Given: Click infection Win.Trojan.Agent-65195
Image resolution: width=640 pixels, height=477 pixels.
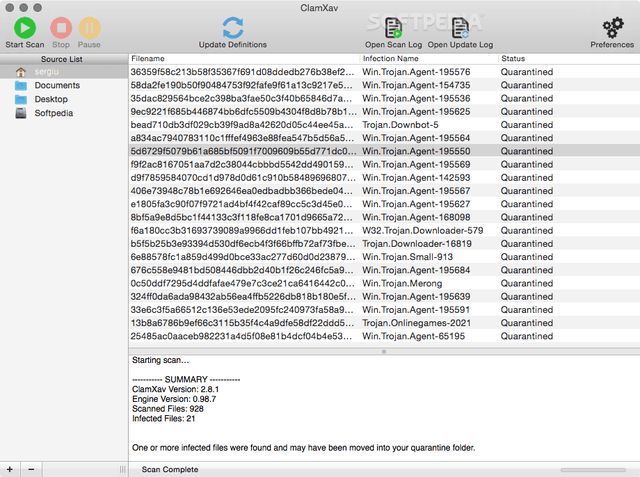Looking at the screenshot, I should pyautogui.click(x=413, y=336).
